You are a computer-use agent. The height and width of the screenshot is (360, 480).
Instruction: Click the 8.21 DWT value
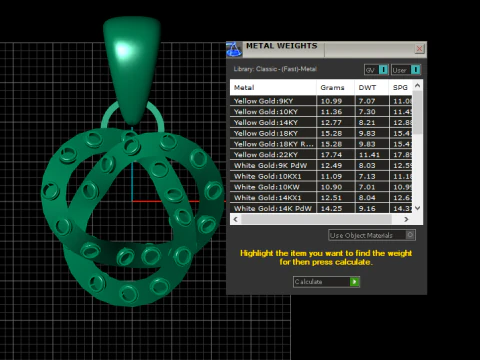tap(367, 122)
